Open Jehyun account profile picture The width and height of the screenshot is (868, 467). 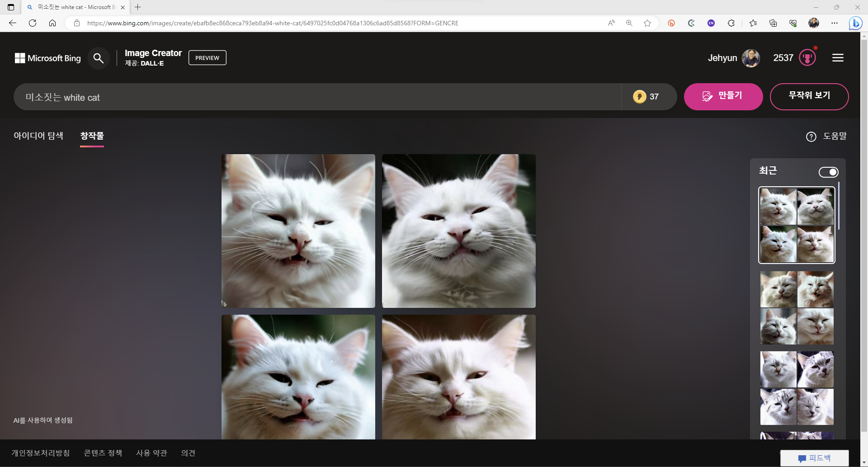click(x=751, y=58)
